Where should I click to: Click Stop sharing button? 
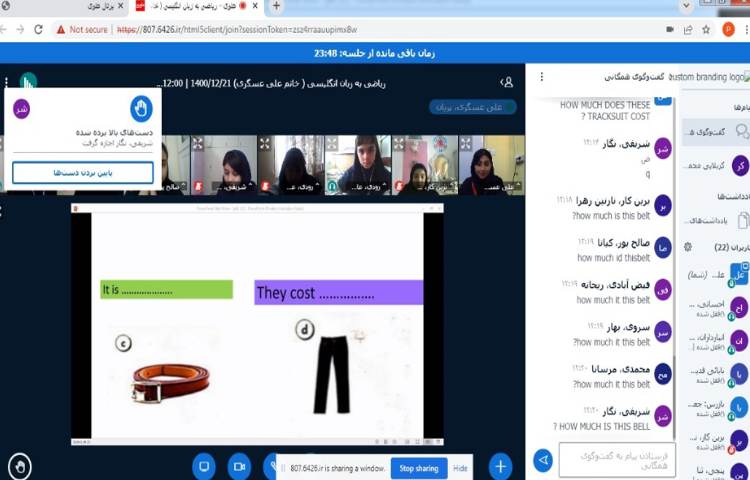[419, 469]
